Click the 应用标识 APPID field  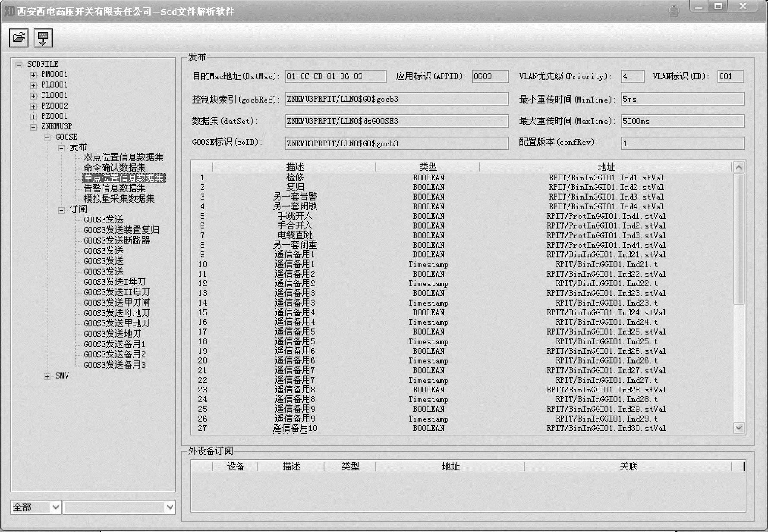tap(490, 77)
